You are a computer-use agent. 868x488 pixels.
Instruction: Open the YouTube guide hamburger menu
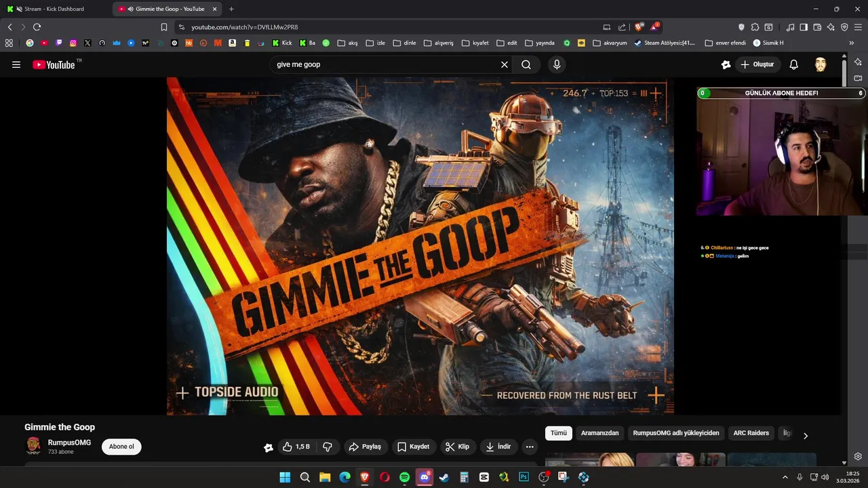[16, 64]
